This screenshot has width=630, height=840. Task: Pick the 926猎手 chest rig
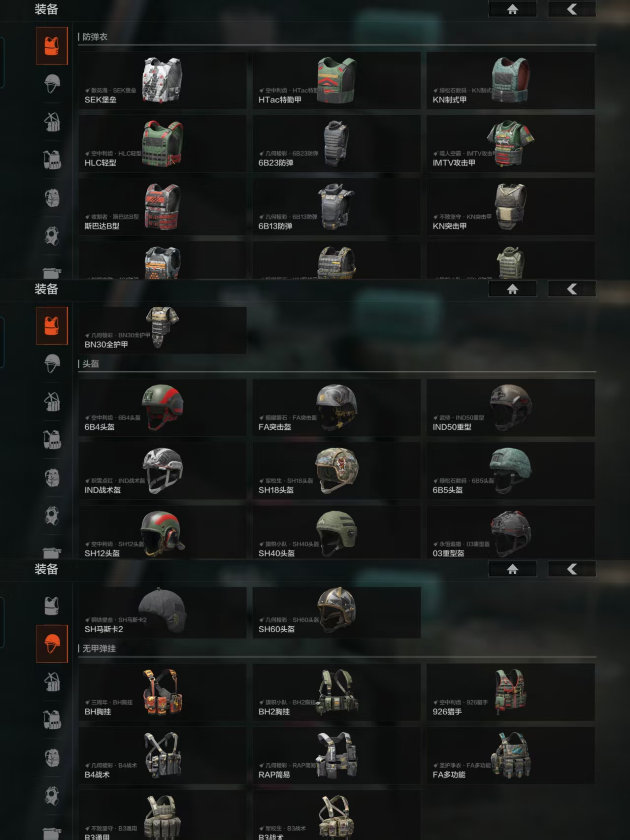point(510,692)
